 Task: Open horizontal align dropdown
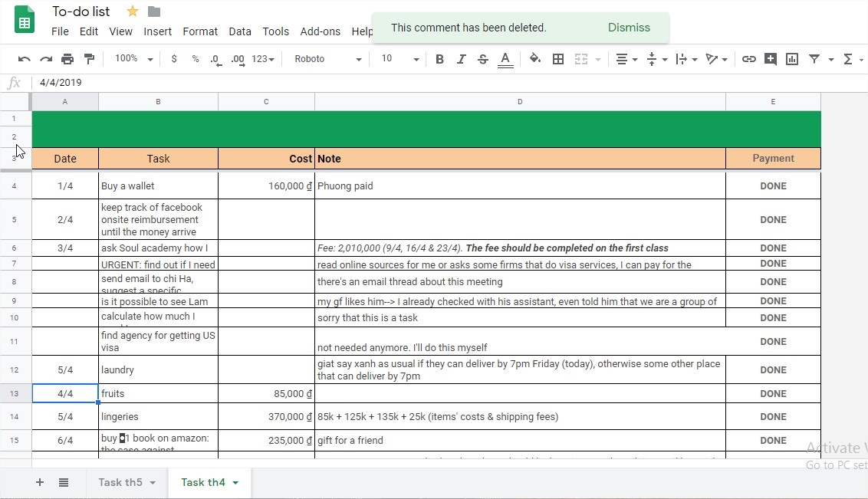click(x=626, y=59)
